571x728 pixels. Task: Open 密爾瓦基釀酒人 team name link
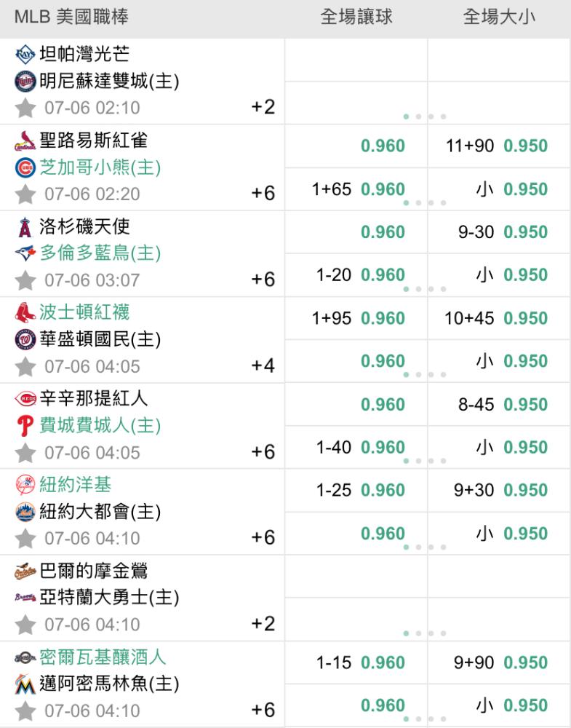[103, 657]
